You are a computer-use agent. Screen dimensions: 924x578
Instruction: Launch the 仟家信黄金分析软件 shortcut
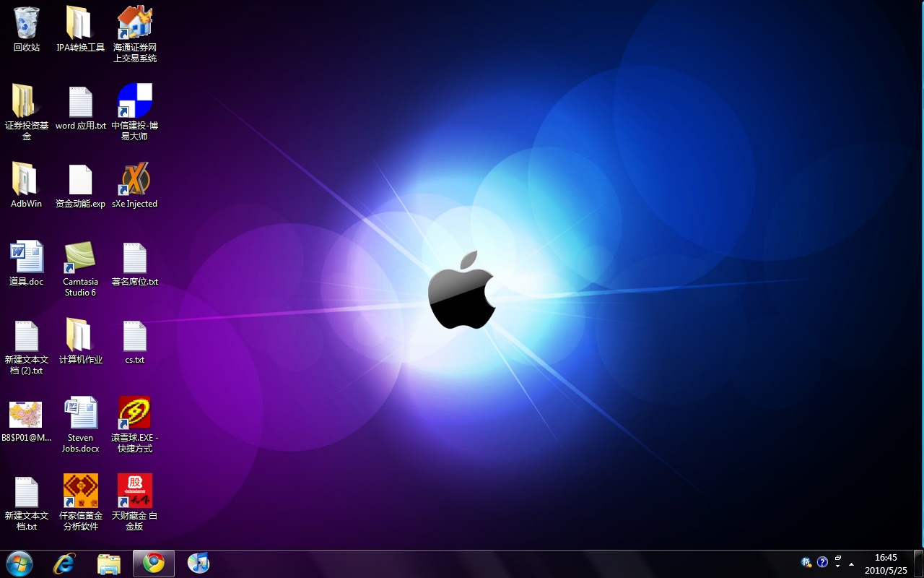81,503
